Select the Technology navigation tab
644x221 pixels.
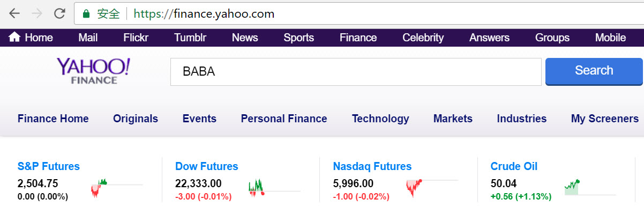380,119
